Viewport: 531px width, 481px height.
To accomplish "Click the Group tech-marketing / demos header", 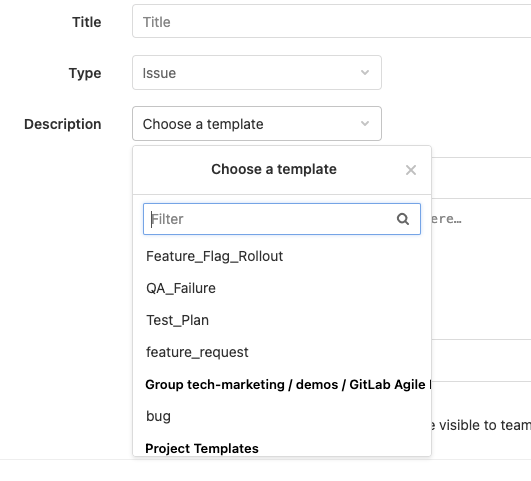I will coord(288,384).
